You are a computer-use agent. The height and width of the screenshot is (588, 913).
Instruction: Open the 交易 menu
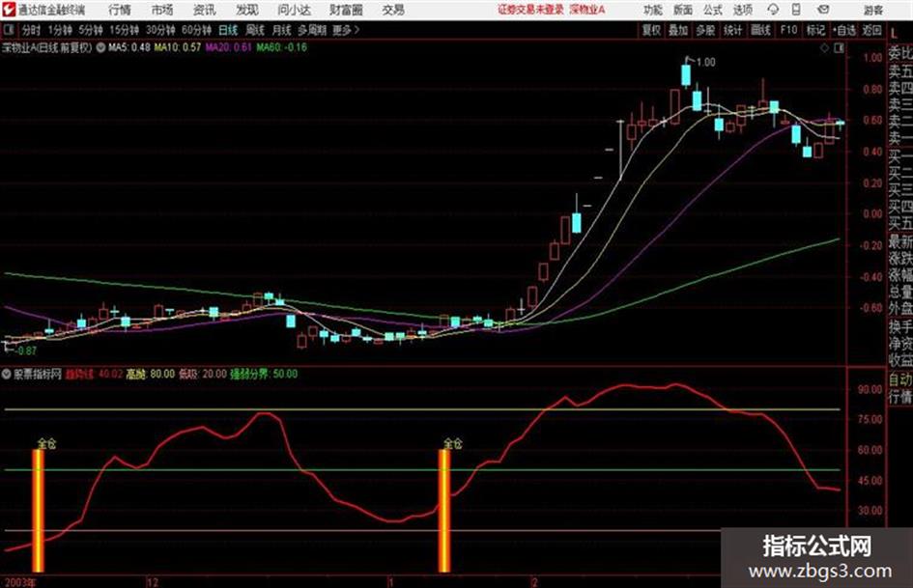pos(393,10)
